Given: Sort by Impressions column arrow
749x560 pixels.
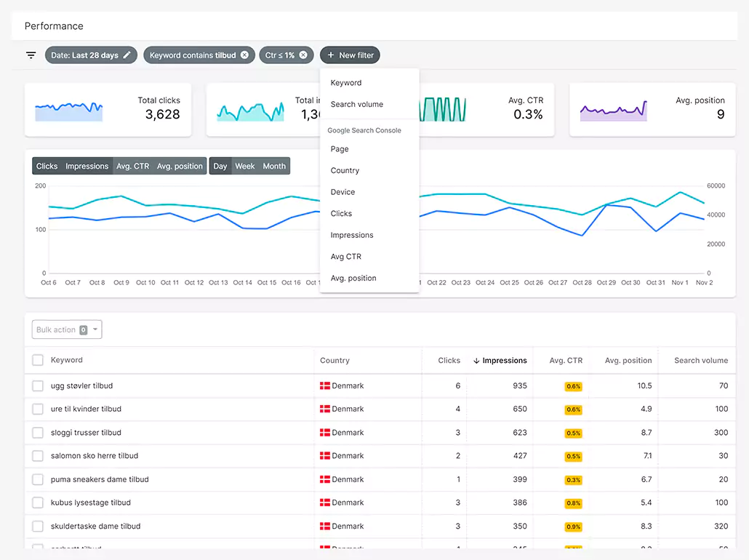Looking at the screenshot, I should (x=476, y=361).
